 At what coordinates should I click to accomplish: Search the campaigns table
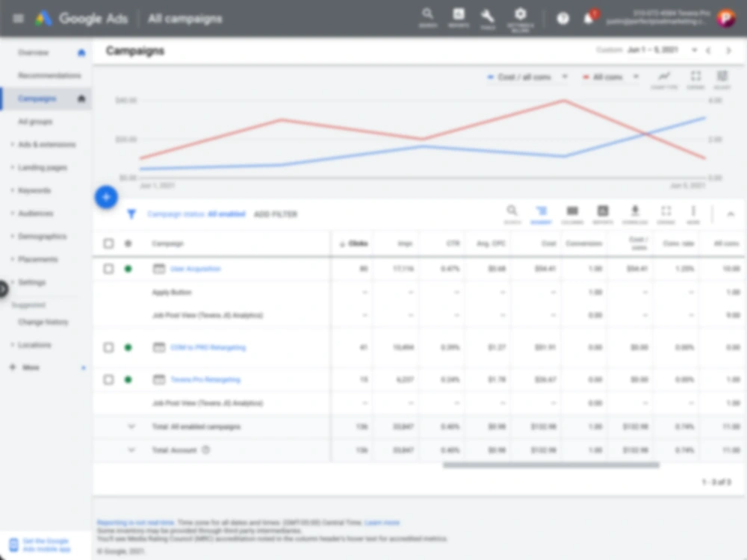pos(512,214)
